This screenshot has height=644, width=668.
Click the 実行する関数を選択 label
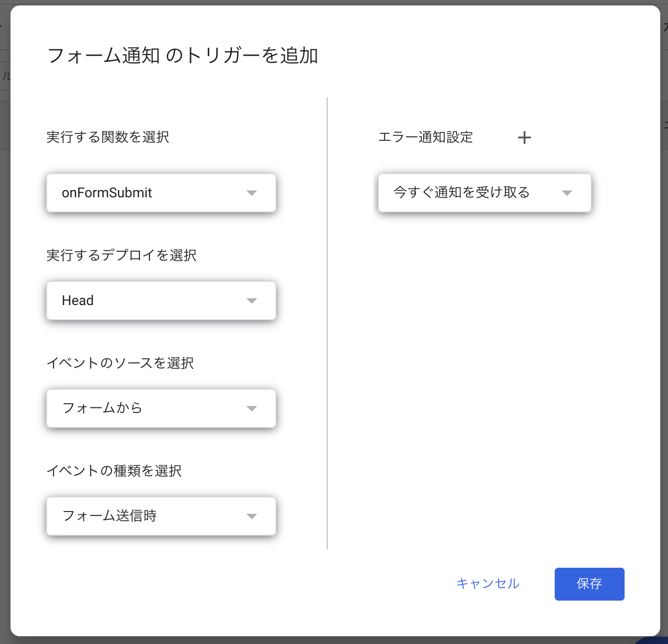coord(108,137)
